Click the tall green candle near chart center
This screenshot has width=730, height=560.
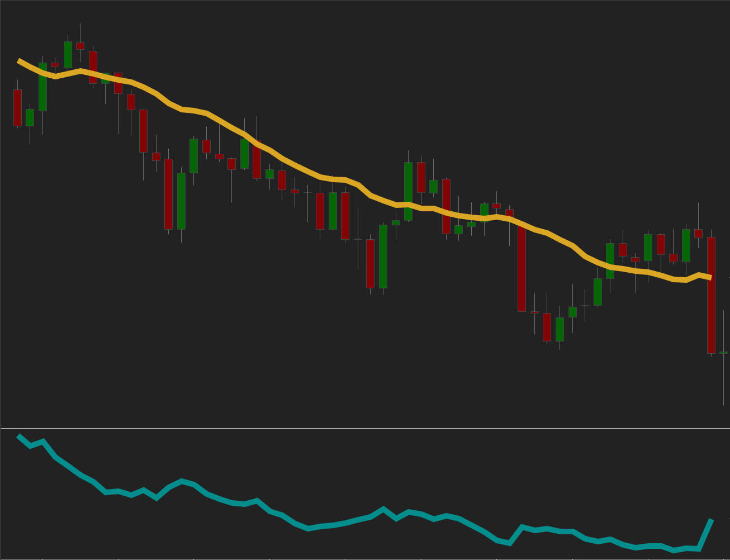[x=382, y=257]
